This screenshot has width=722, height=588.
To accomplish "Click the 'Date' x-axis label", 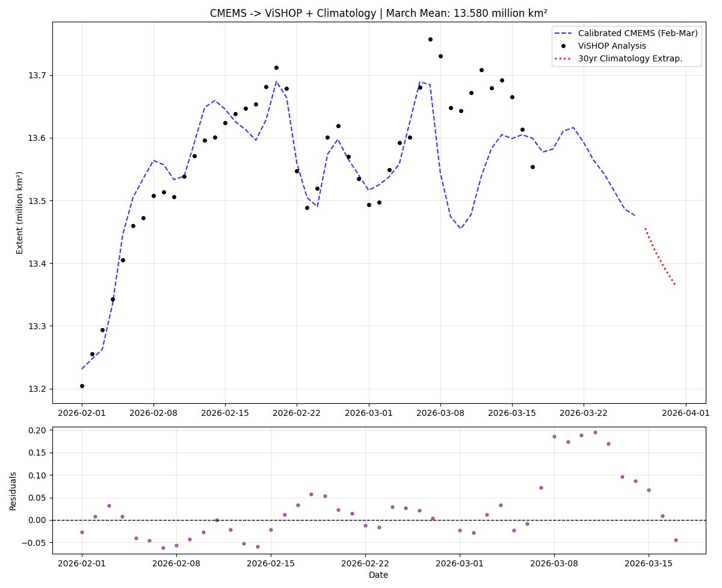I will [378, 575].
